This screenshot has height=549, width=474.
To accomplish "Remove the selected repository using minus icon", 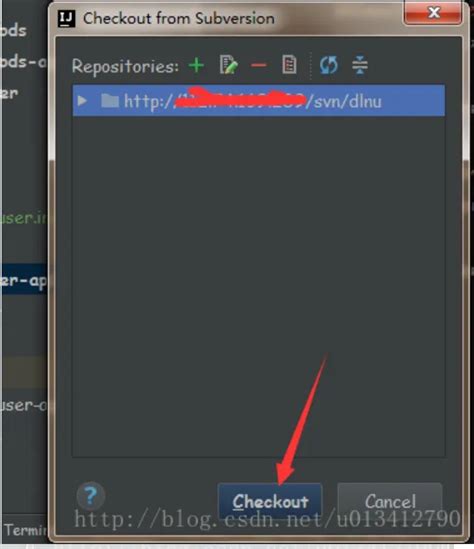I will click(259, 65).
